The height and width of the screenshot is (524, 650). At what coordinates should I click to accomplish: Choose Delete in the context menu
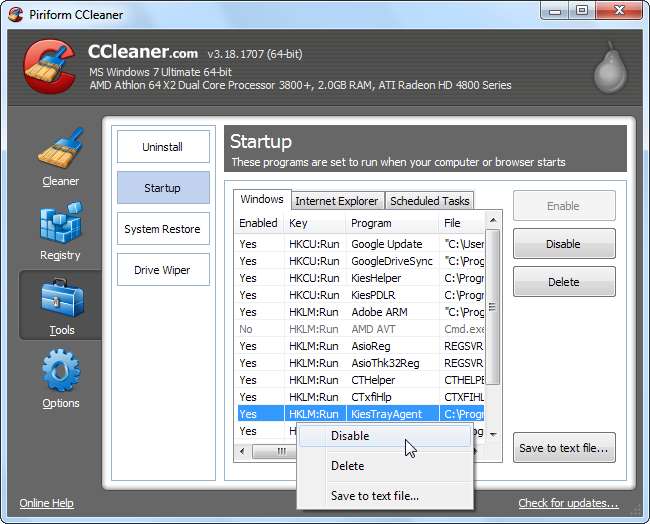coord(347,466)
